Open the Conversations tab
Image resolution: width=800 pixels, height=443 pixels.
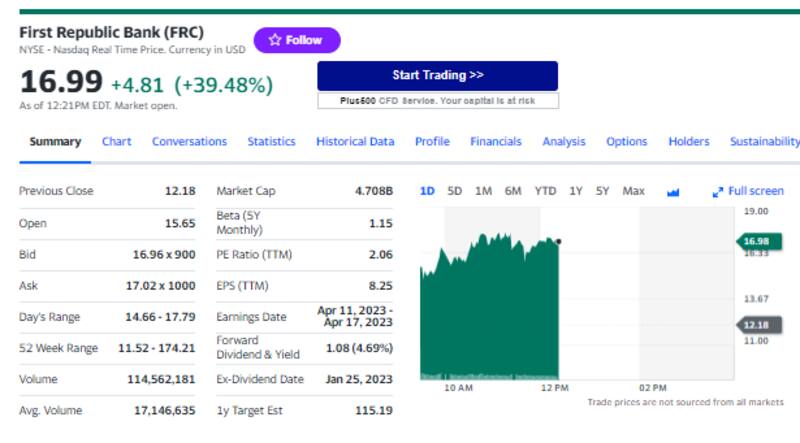[x=189, y=142]
